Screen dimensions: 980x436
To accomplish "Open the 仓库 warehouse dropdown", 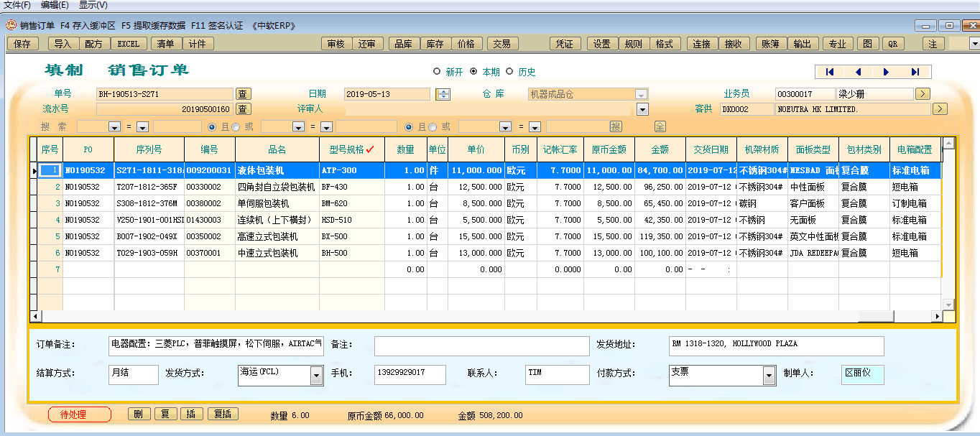I will pyautogui.click(x=642, y=94).
